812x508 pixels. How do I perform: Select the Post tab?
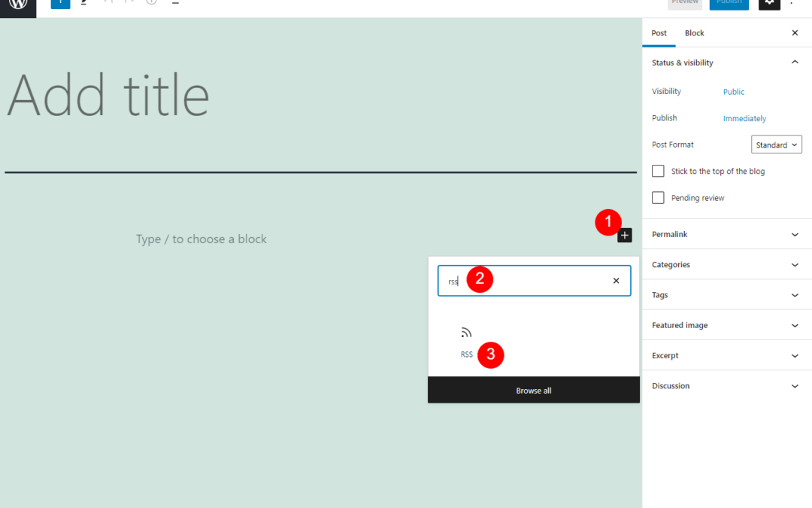click(659, 33)
